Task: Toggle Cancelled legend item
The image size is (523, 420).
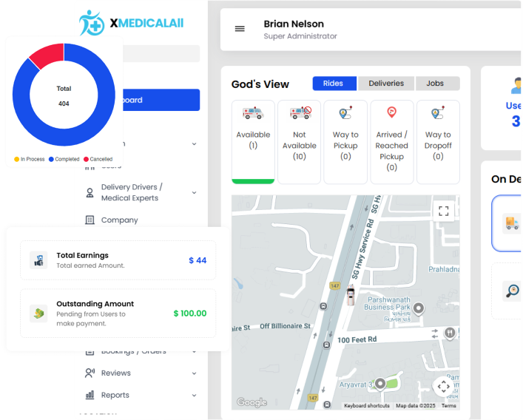Action: (x=98, y=159)
